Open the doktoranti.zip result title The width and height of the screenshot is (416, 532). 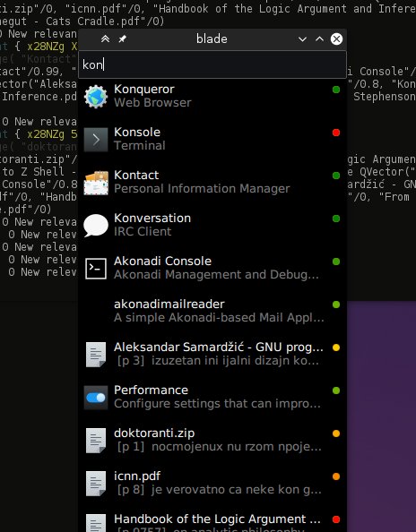click(x=154, y=433)
